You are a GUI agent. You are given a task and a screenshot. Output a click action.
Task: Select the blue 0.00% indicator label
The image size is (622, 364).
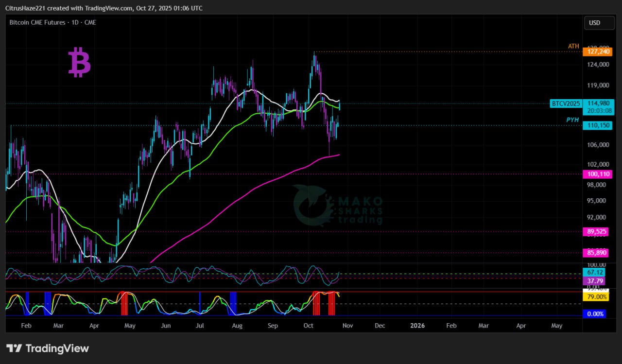tap(595, 314)
